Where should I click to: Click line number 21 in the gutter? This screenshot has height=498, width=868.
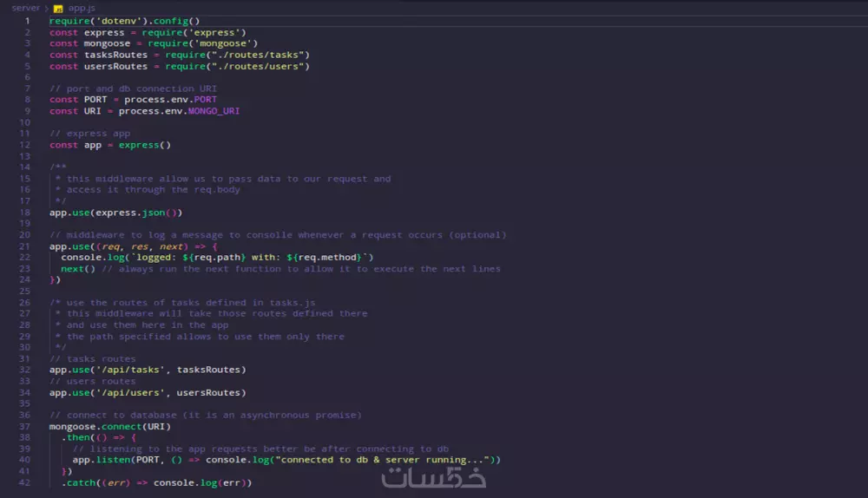coord(25,246)
